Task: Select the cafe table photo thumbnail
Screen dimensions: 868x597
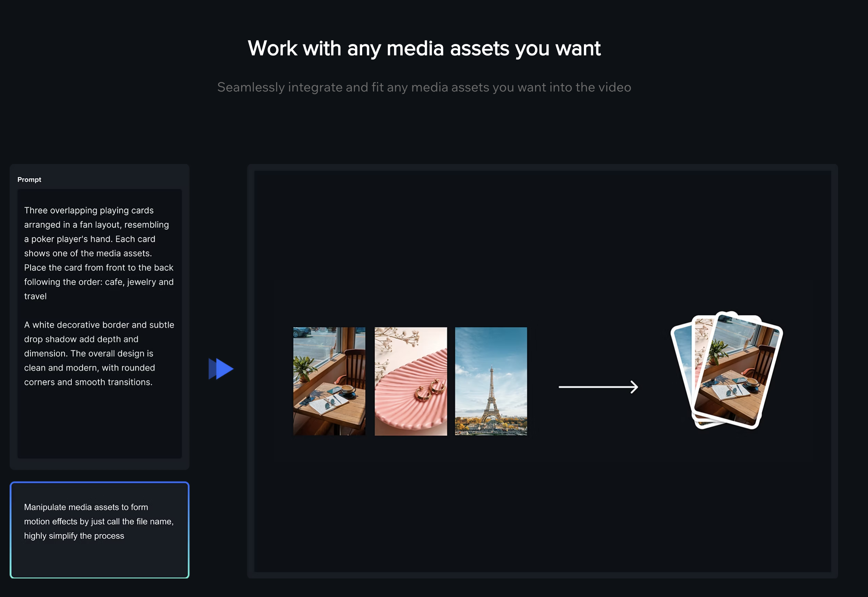Action: (x=329, y=381)
